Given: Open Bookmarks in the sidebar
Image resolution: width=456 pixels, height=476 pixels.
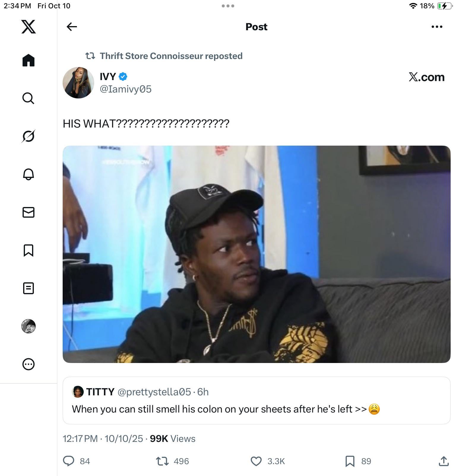Looking at the screenshot, I should click(28, 250).
